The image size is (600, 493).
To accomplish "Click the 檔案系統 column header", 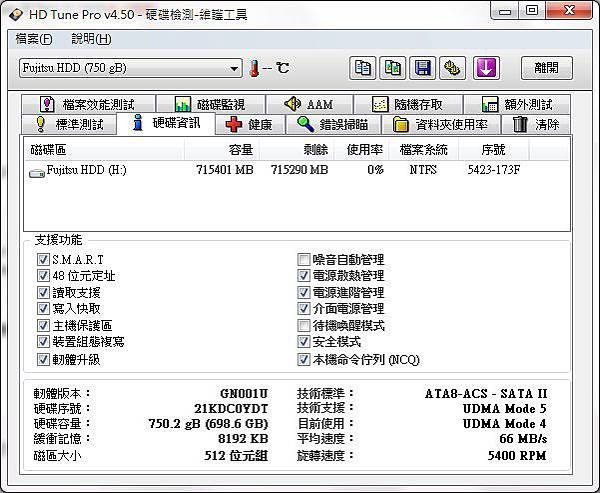I will [423, 150].
